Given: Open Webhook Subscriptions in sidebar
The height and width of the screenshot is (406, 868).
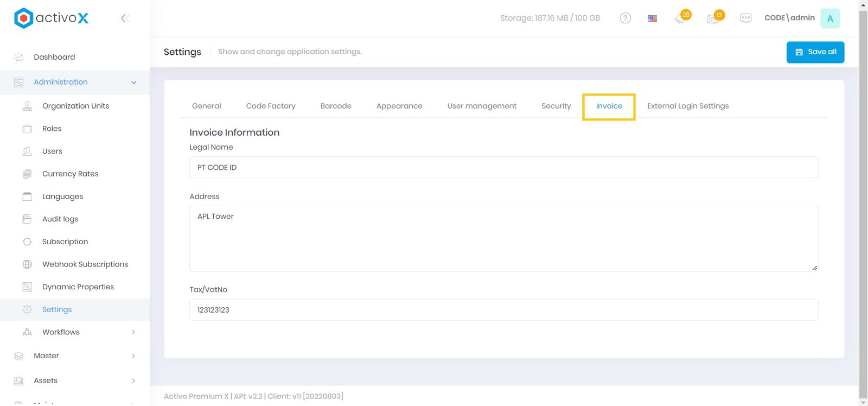Looking at the screenshot, I should [85, 264].
